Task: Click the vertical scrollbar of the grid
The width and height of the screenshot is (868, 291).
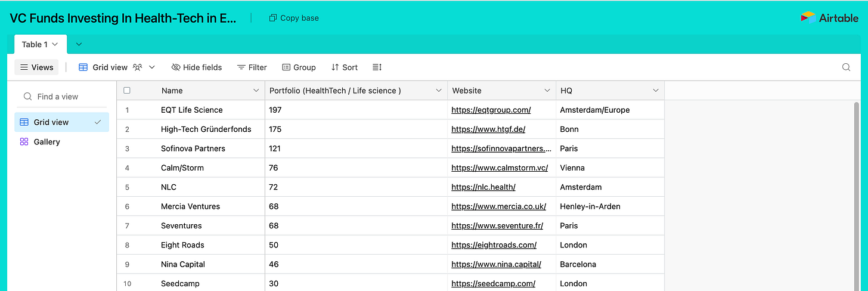Action: point(857,197)
